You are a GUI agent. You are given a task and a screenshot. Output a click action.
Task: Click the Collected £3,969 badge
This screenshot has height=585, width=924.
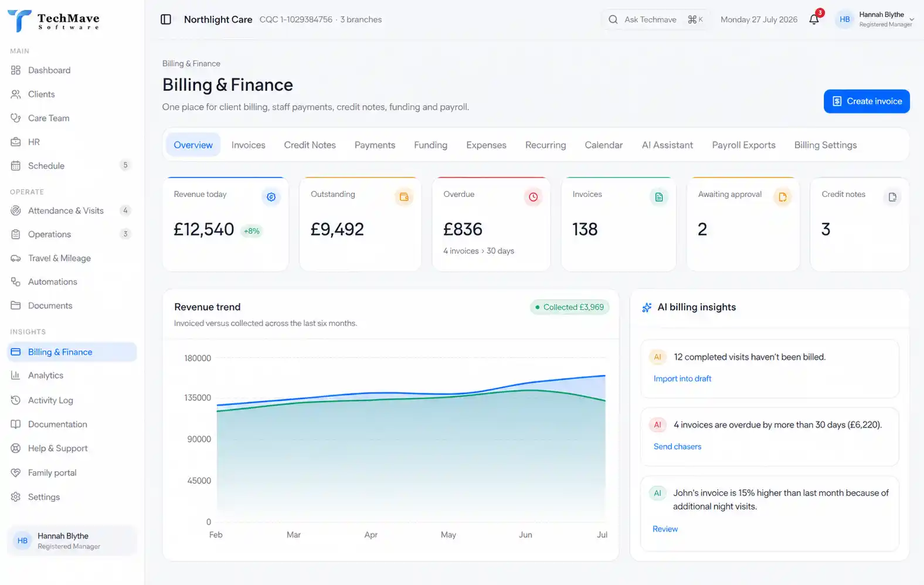pyautogui.click(x=569, y=307)
